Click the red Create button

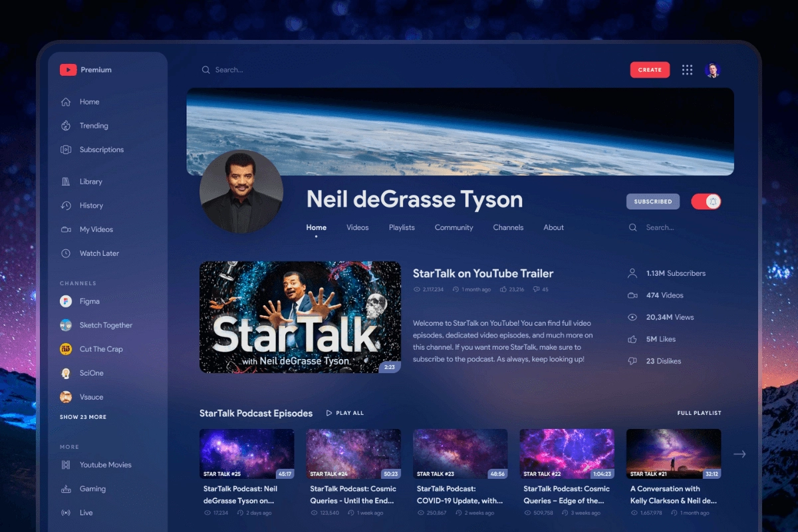click(650, 70)
